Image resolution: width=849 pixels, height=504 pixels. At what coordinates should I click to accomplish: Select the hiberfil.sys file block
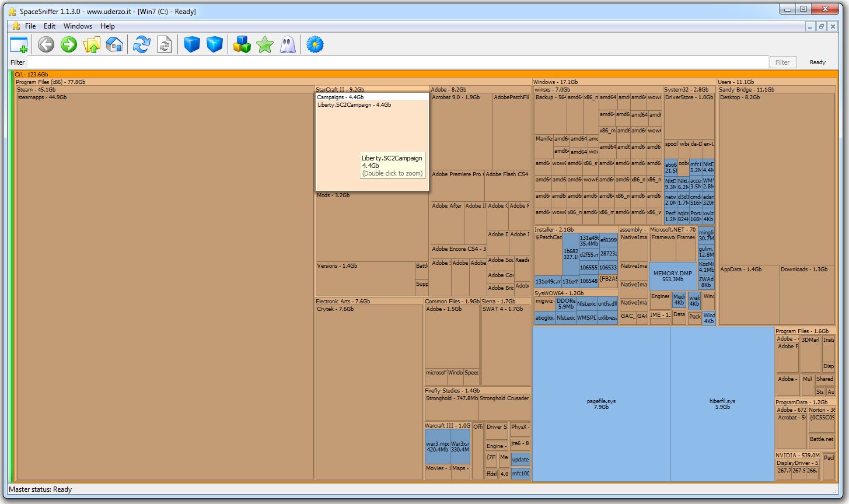point(722,404)
